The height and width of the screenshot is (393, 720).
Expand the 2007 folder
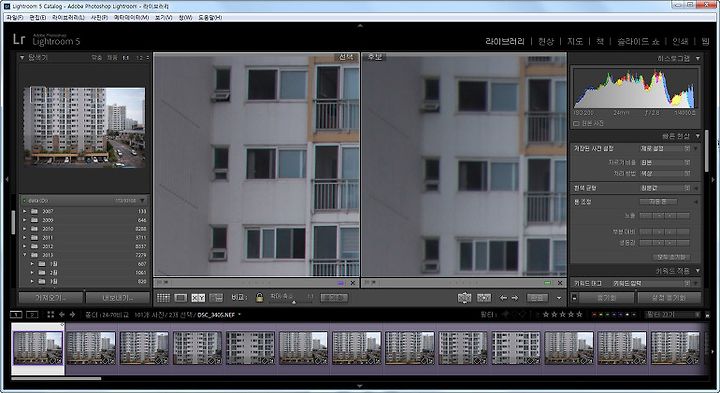[x=25, y=211]
